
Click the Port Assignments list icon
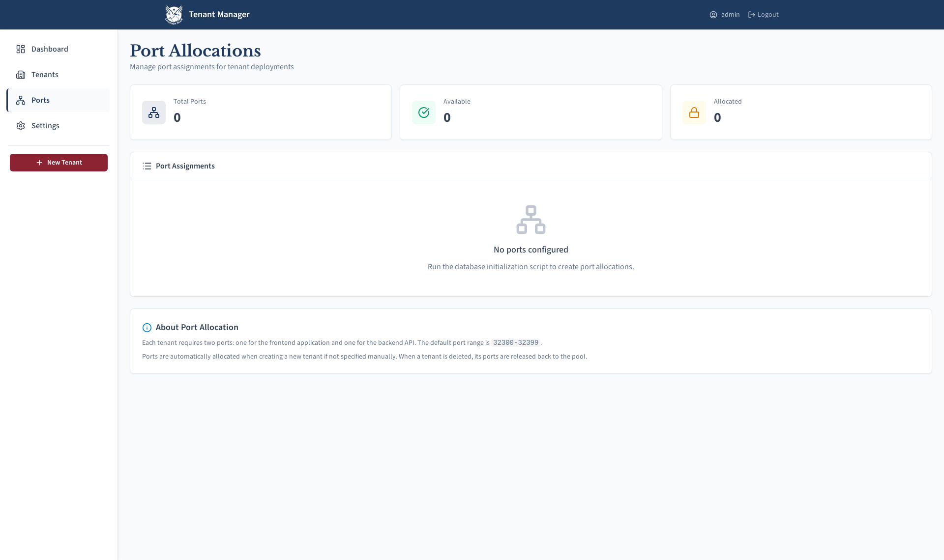tap(147, 166)
